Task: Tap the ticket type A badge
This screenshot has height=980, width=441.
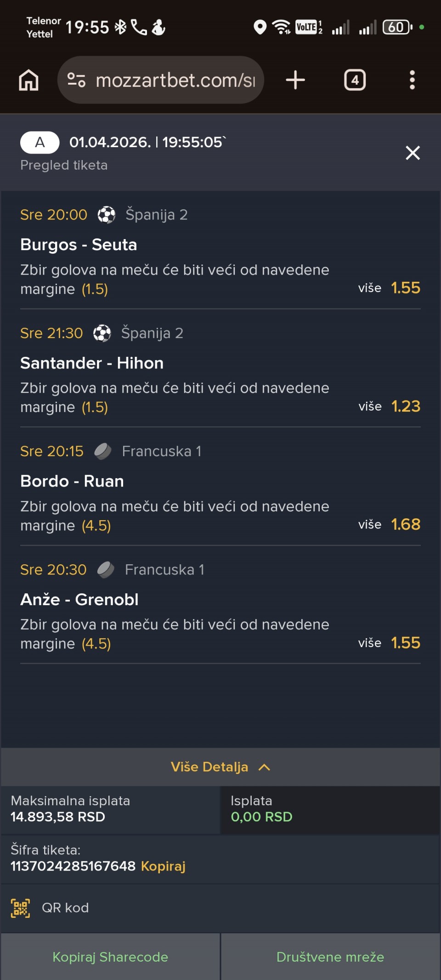Action: (40, 143)
